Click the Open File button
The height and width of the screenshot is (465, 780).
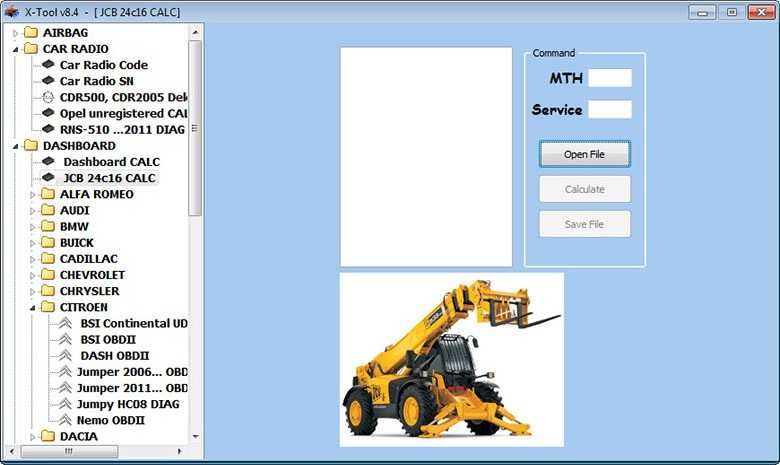[x=585, y=154]
